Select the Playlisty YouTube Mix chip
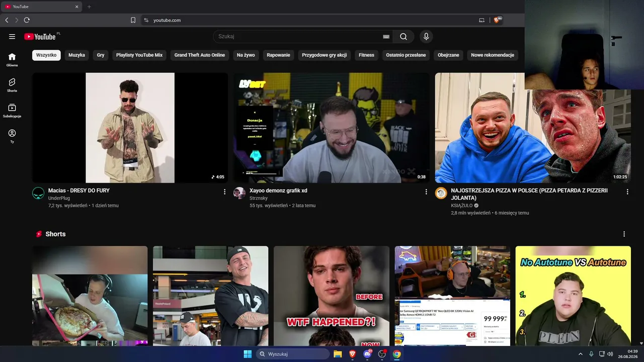This screenshot has height=362, width=644. click(139, 55)
